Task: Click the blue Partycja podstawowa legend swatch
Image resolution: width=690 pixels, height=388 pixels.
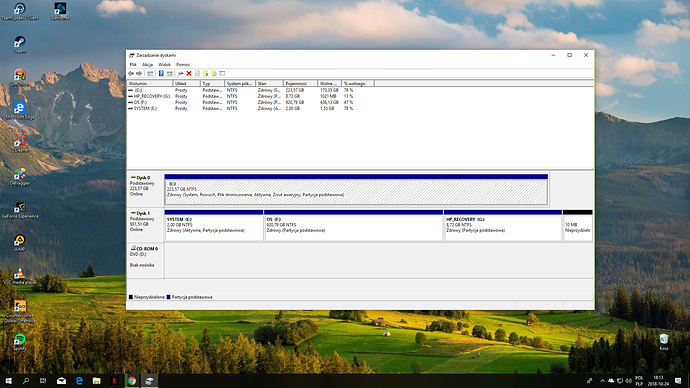Action: click(169, 297)
